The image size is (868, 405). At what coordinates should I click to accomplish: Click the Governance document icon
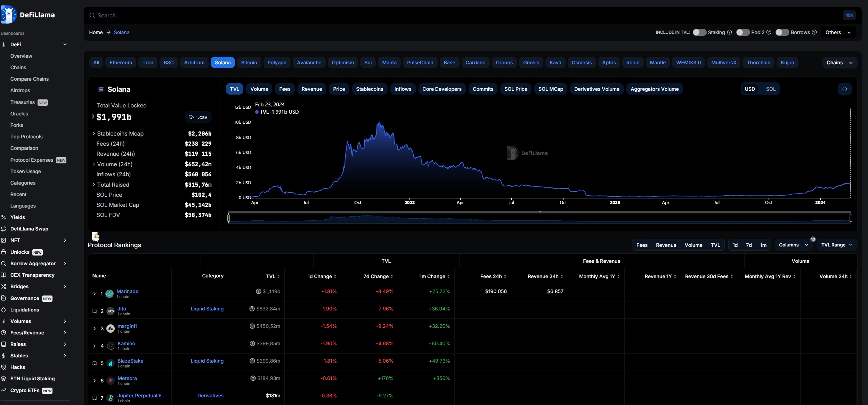(3, 298)
